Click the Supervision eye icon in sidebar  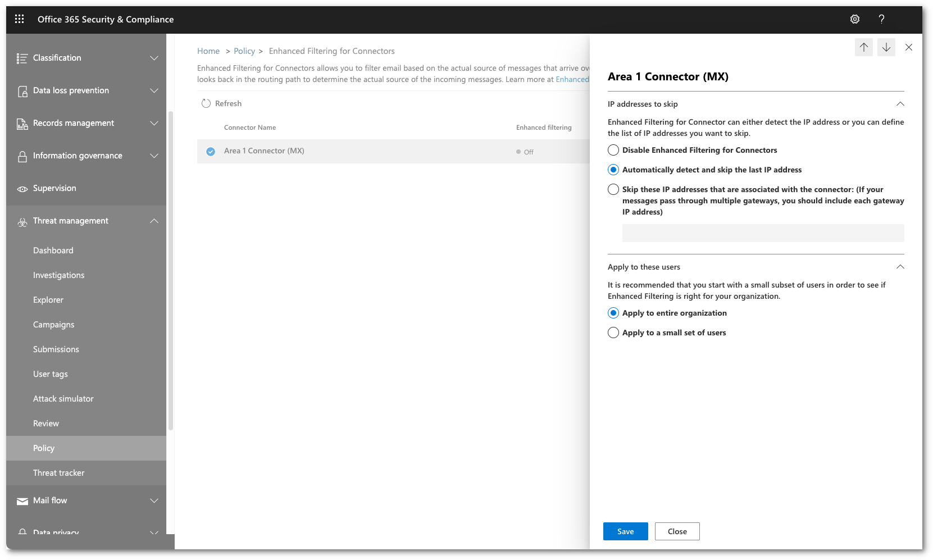pyautogui.click(x=22, y=188)
